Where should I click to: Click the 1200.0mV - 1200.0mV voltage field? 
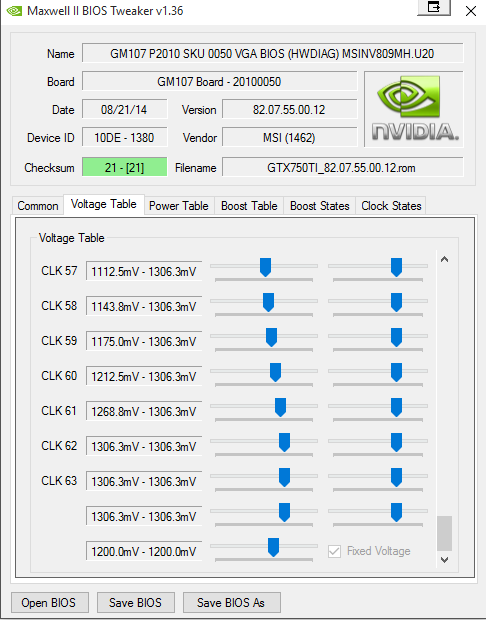point(144,552)
